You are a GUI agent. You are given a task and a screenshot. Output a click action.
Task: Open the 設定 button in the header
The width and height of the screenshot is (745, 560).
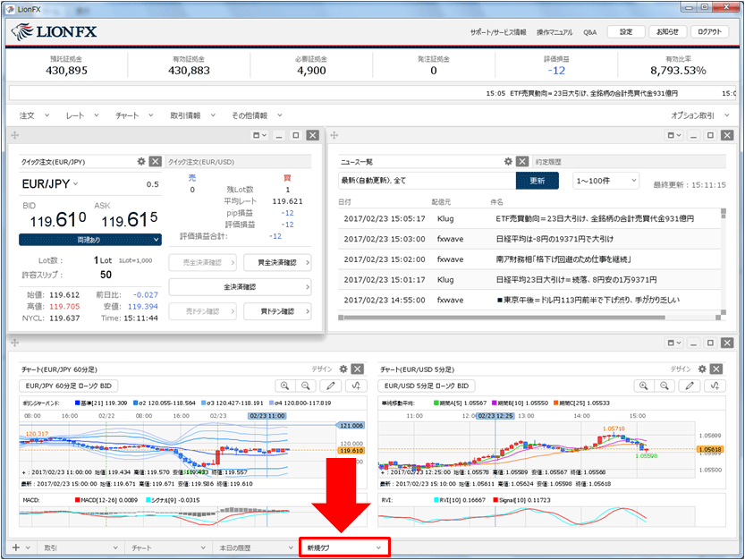(x=626, y=32)
